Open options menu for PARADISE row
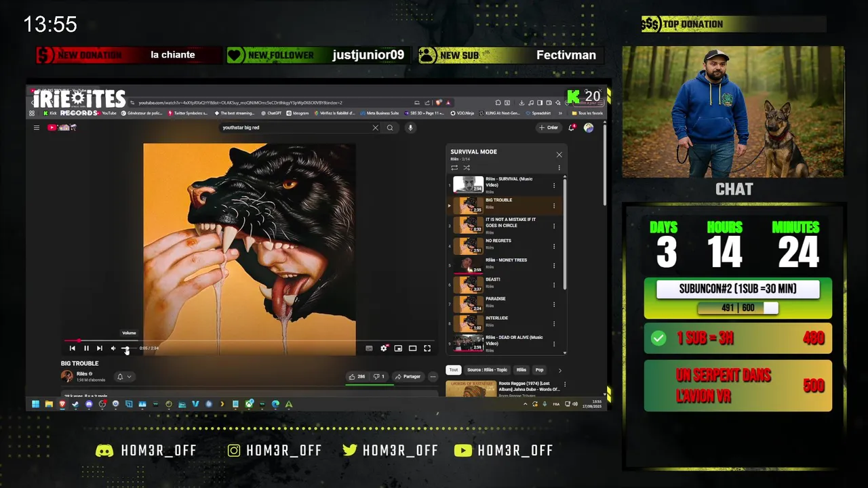Image resolution: width=868 pixels, height=488 pixels. (x=553, y=304)
